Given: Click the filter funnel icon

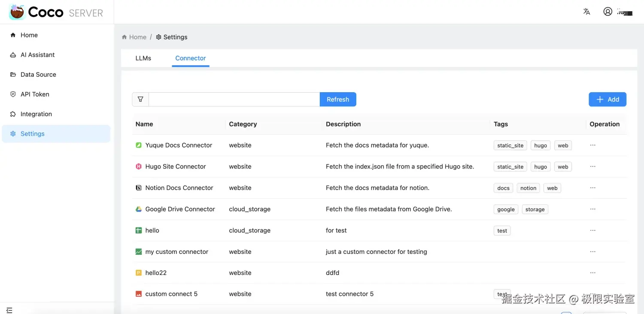Looking at the screenshot, I should point(140,100).
